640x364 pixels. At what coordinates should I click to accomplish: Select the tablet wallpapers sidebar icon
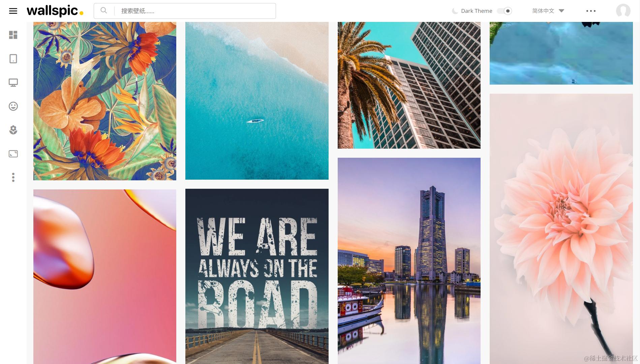point(13,59)
